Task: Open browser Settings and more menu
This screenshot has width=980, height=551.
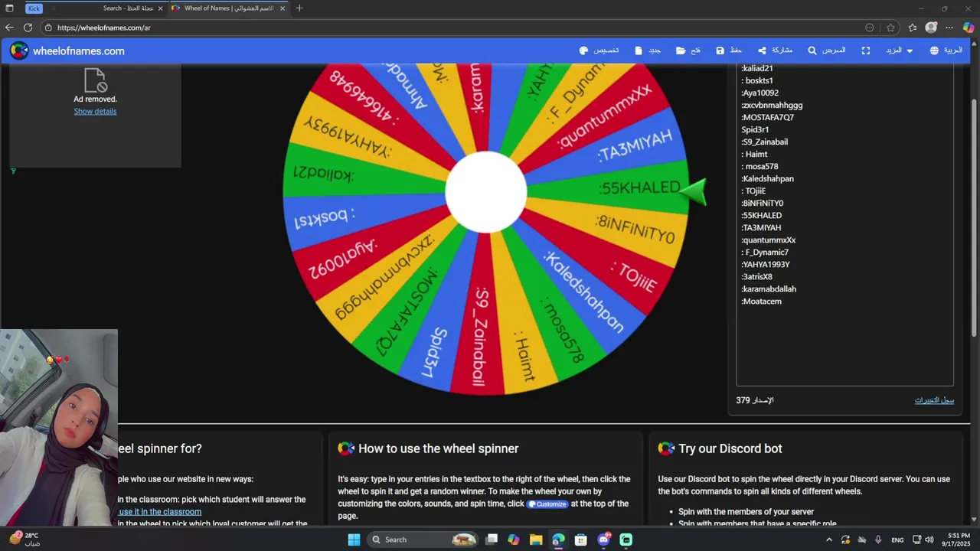Action: click(x=949, y=28)
